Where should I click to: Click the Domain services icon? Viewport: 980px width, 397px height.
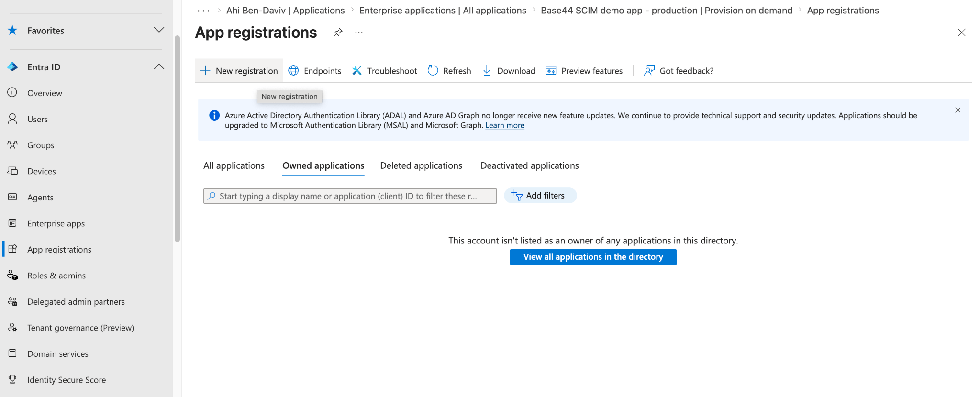coord(12,353)
